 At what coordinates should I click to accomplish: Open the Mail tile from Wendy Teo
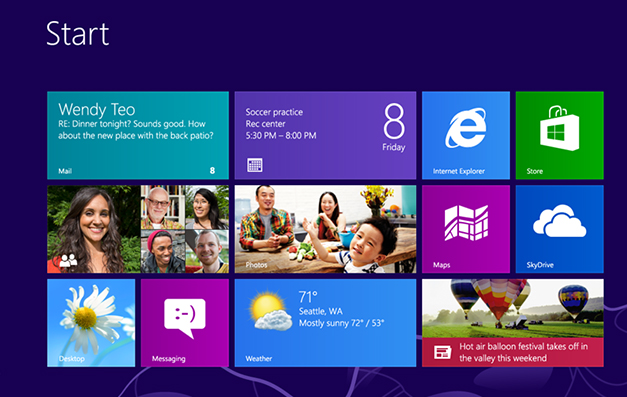pyautogui.click(x=138, y=135)
